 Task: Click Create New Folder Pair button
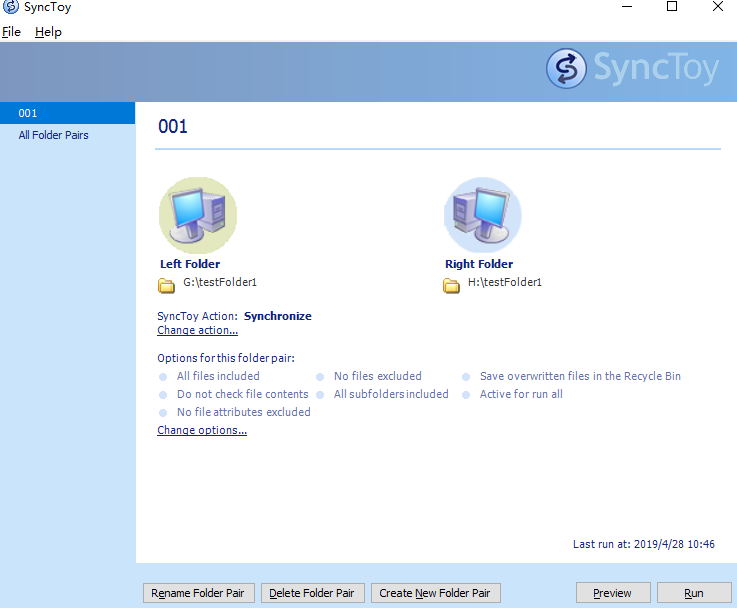[436, 593]
